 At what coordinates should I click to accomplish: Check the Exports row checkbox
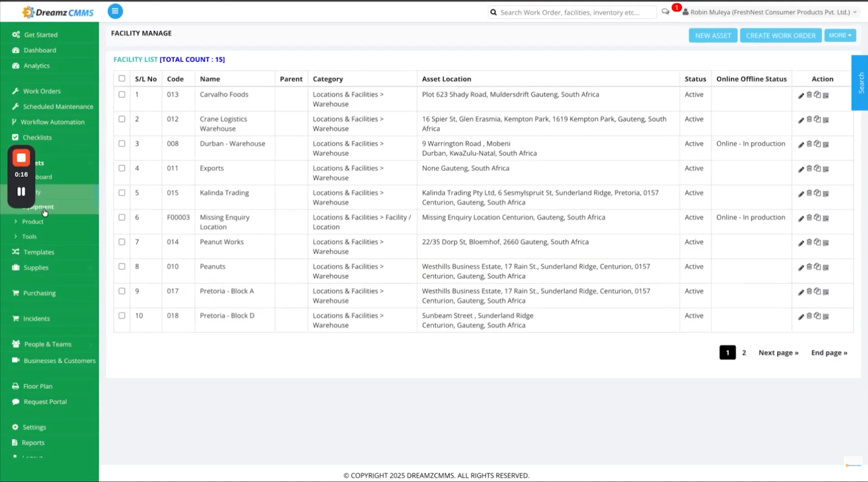(x=122, y=168)
